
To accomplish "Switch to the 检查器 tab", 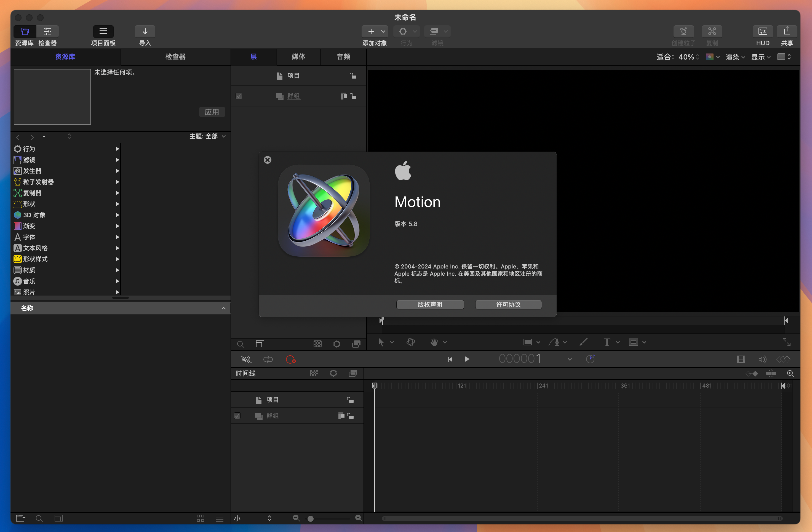I will (175, 57).
